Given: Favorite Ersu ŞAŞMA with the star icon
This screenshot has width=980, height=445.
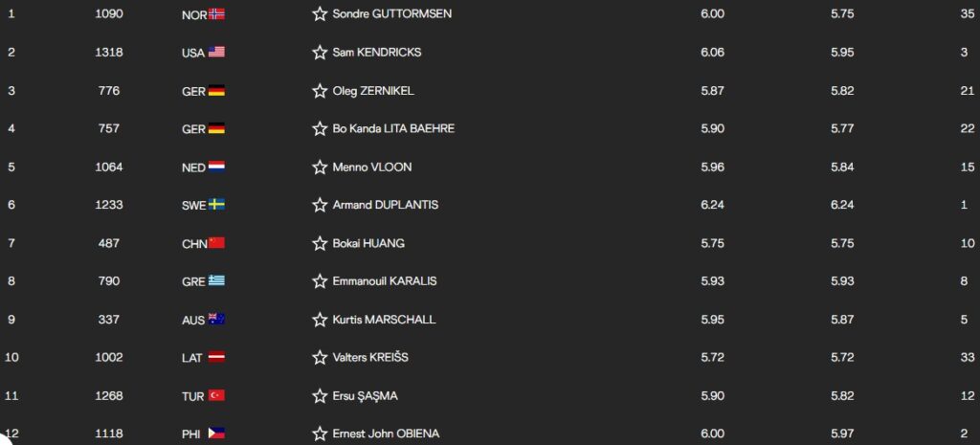Looking at the screenshot, I should [x=320, y=395].
